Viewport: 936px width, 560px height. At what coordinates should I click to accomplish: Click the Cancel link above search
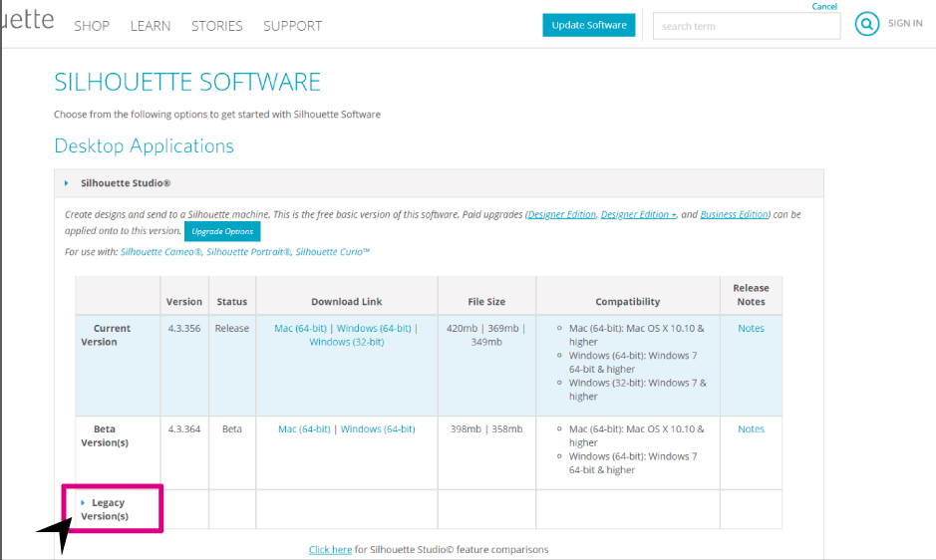pyautogui.click(x=824, y=7)
